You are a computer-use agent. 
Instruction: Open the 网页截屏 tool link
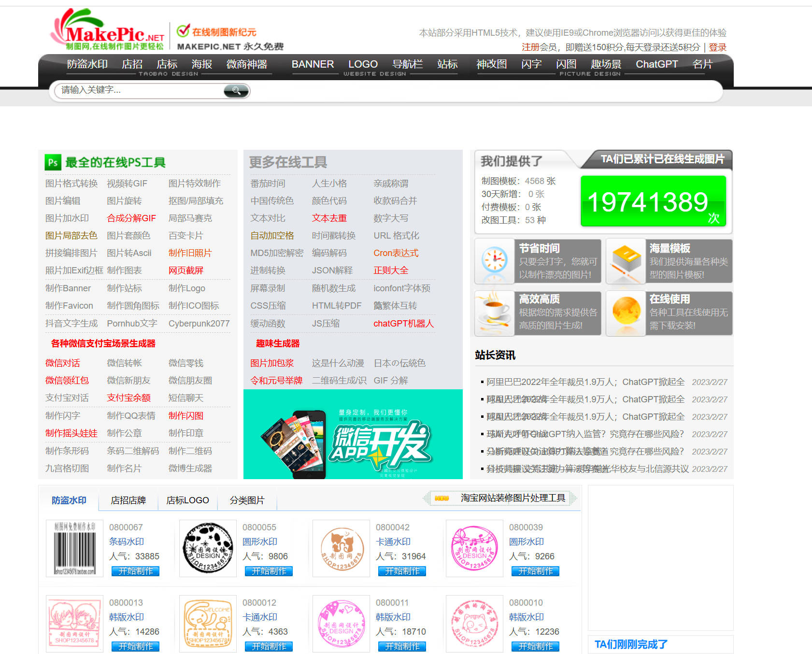186,270
